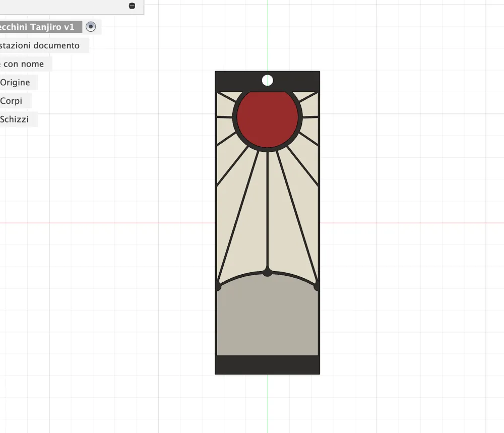Image resolution: width=504 pixels, height=433 pixels.
Task: Click the collapse browser icon at top
Action: coord(132,6)
